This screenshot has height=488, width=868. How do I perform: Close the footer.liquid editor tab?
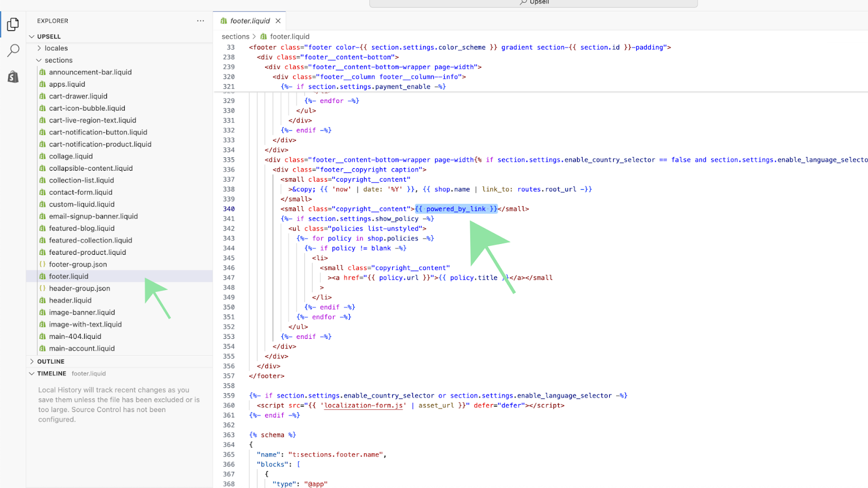[278, 21]
